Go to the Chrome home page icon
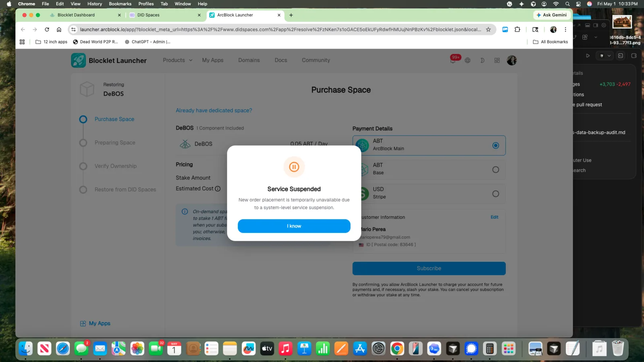644x362 pixels. (59, 29)
